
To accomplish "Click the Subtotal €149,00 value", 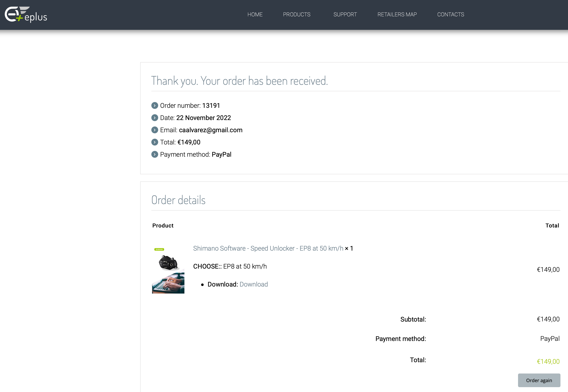I will tap(548, 319).
